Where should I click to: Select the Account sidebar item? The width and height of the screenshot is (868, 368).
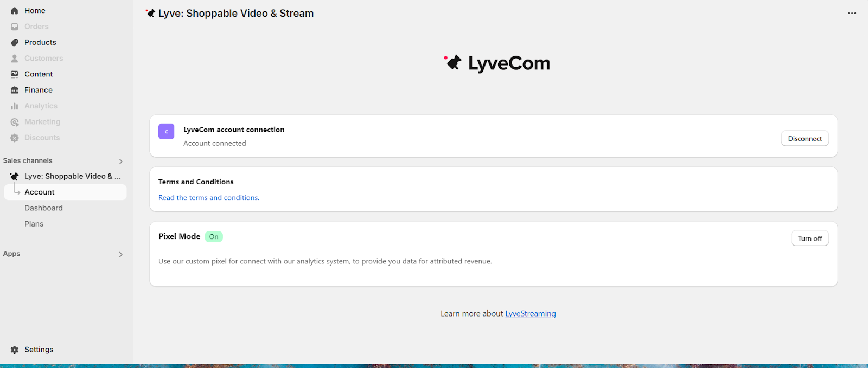(x=40, y=192)
